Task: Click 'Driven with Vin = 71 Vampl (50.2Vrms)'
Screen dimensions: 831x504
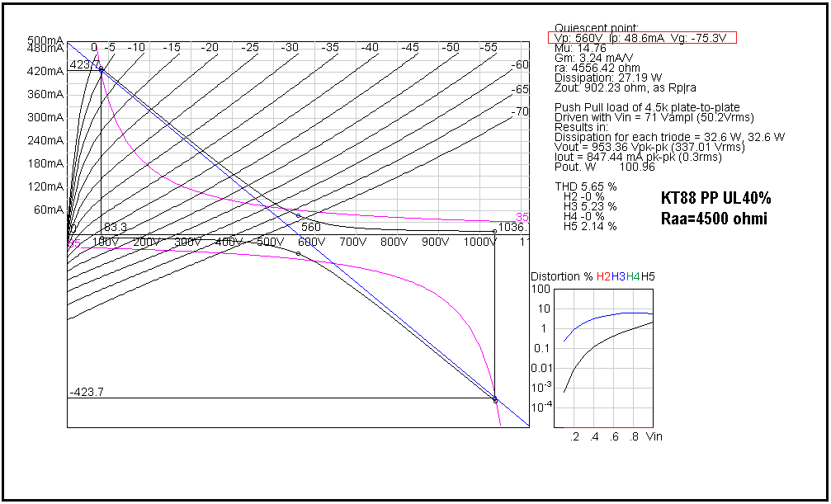Action: (654, 118)
